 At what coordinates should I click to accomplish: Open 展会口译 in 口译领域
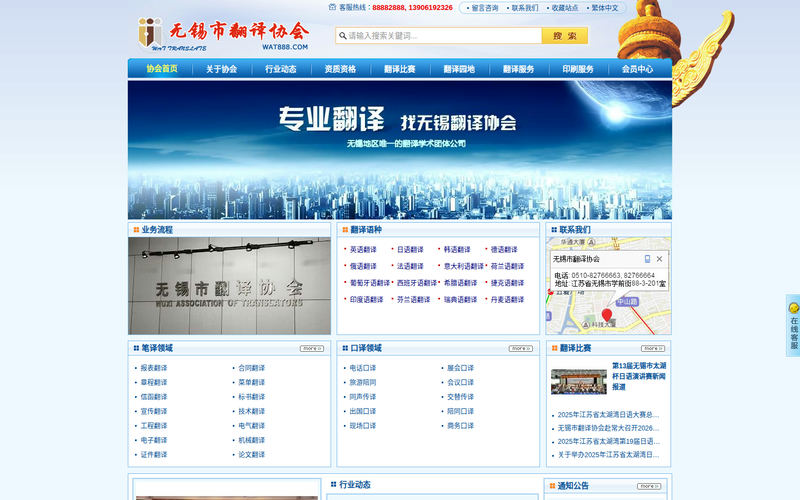[x=460, y=368]
